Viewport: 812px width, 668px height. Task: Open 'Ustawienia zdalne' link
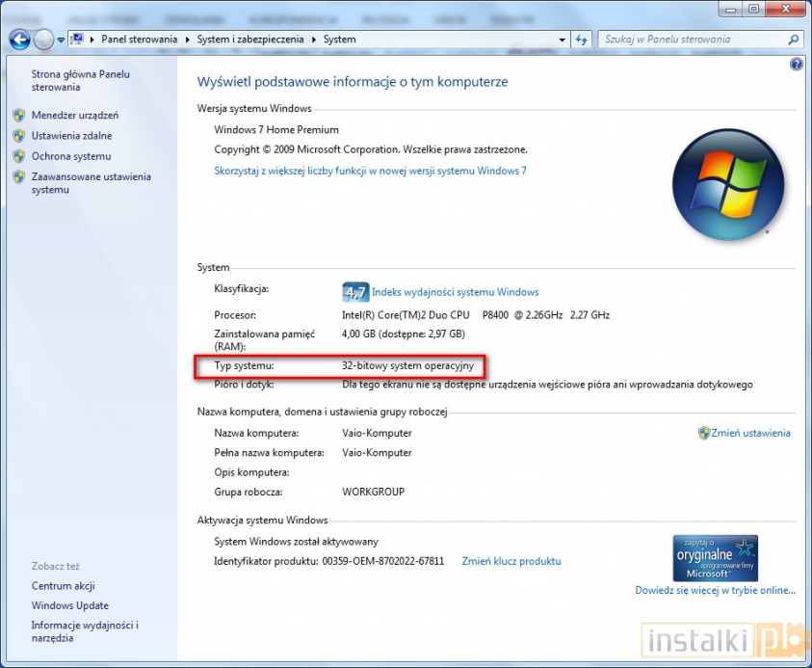(71, 136)
